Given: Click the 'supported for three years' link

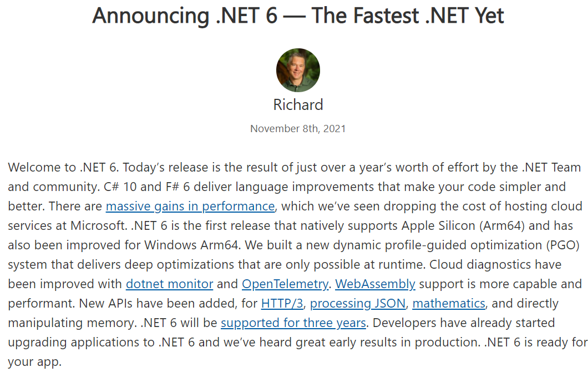Looking at the screenshot, I should 293,323.
